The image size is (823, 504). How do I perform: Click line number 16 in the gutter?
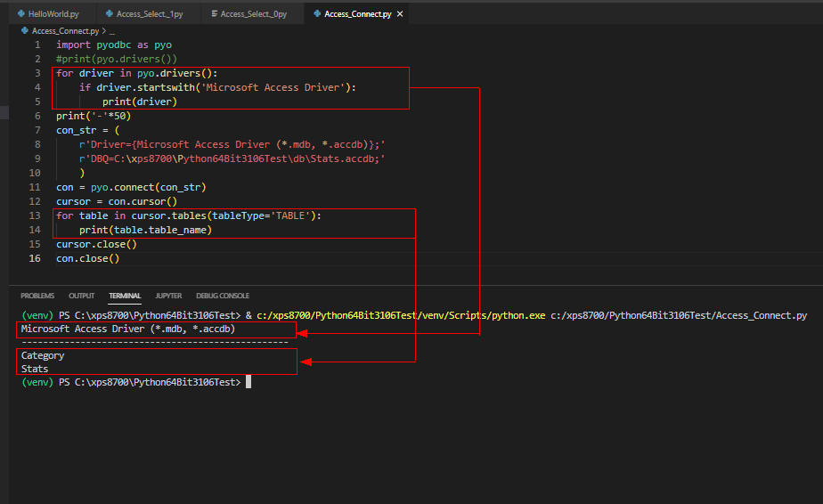click(35, 258)
